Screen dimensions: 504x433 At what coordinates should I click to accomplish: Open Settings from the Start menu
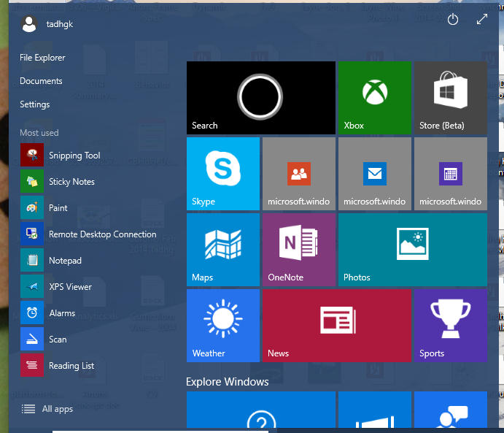[35, 104]
